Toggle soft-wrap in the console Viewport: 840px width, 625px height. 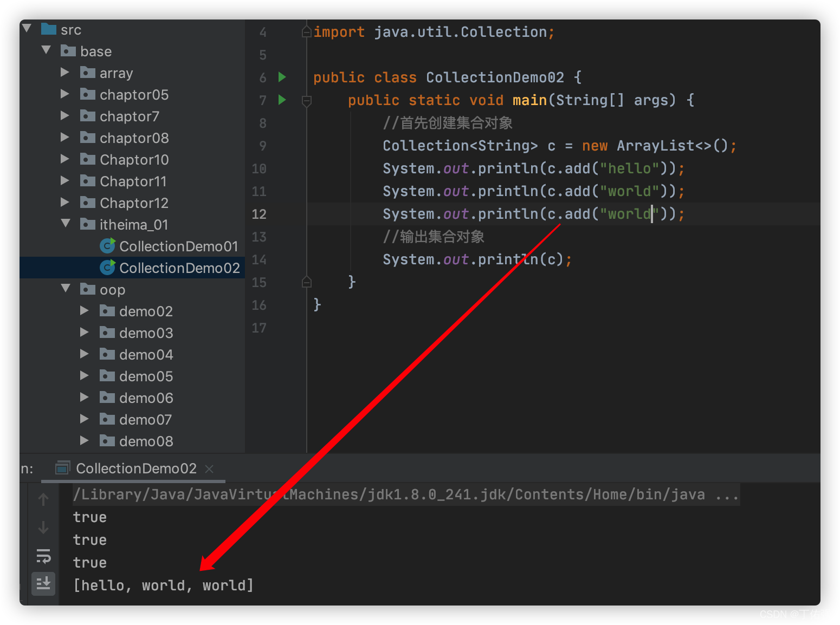43,556
